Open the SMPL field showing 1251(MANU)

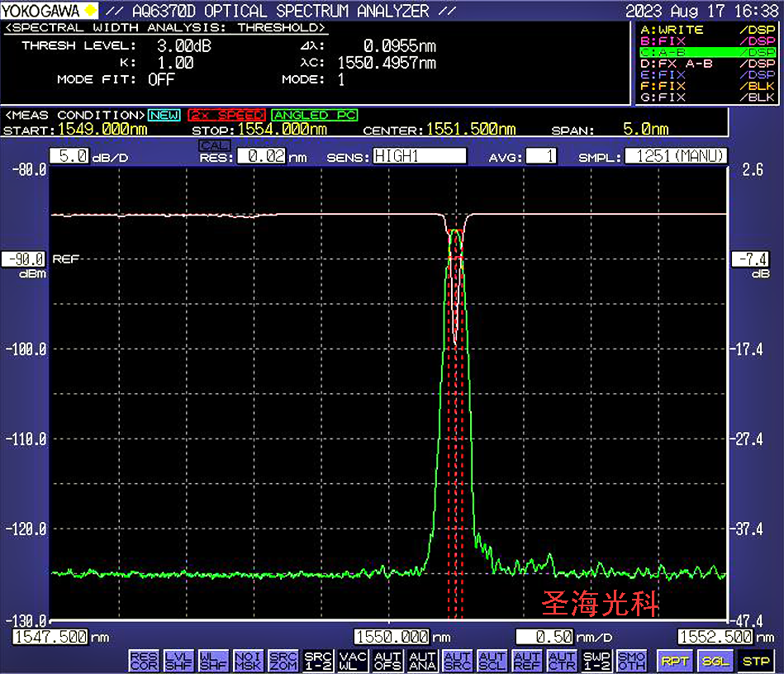point(677,156)
